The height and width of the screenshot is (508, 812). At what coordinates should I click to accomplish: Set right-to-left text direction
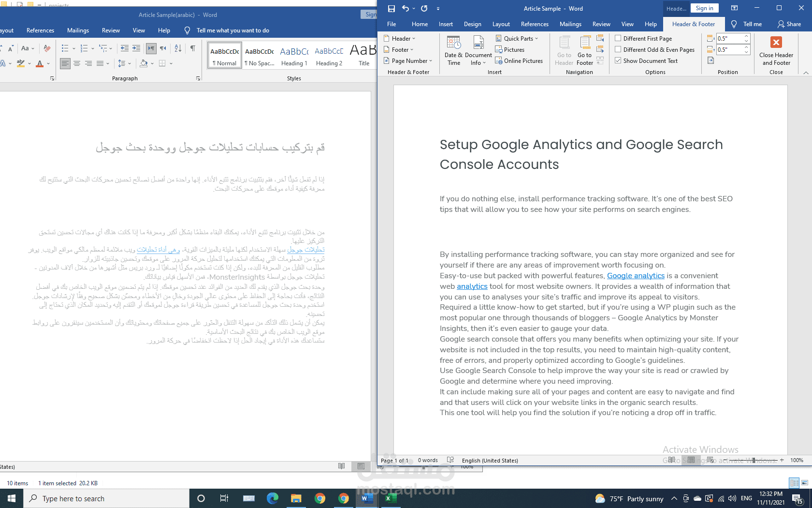coord(163,48)
